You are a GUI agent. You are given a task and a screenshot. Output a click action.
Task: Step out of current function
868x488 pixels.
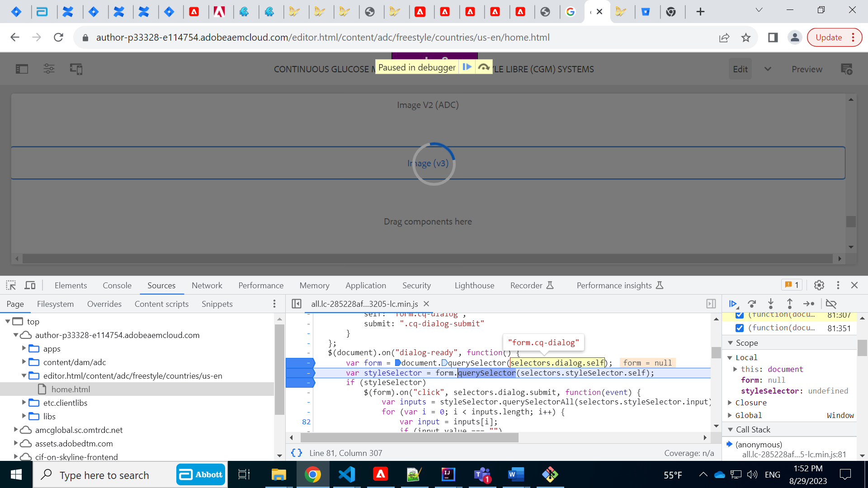(x=789, y=304)
